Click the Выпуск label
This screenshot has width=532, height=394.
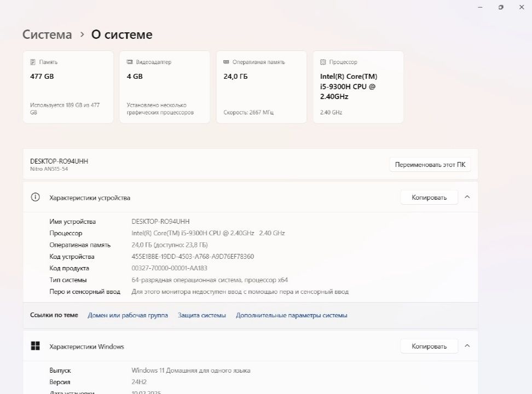(60, 370)
